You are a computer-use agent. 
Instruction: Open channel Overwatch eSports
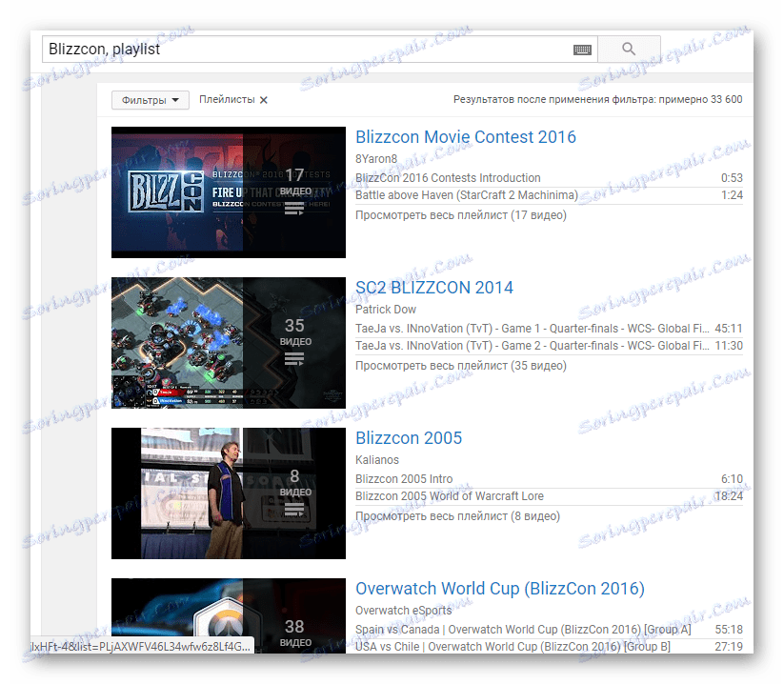(404, 611)
